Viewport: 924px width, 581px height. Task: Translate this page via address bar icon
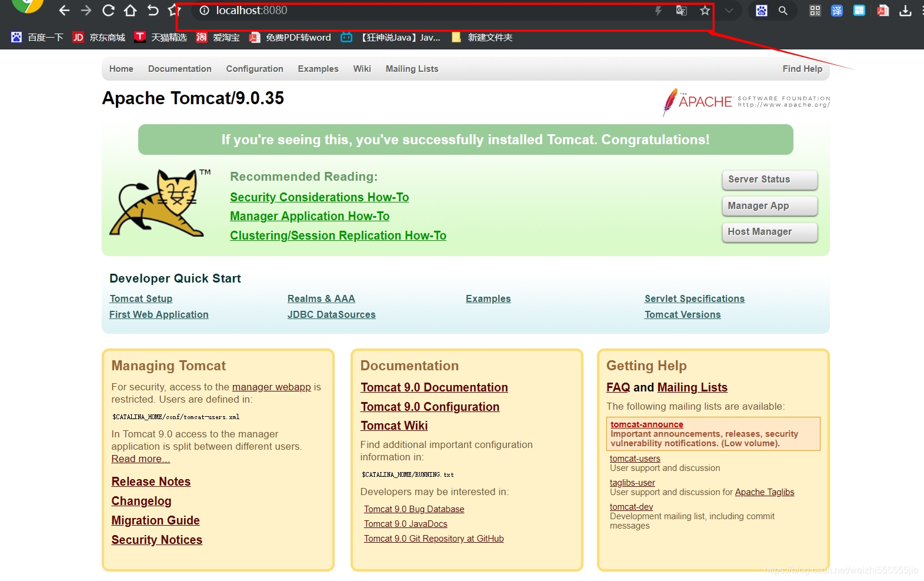681,11
